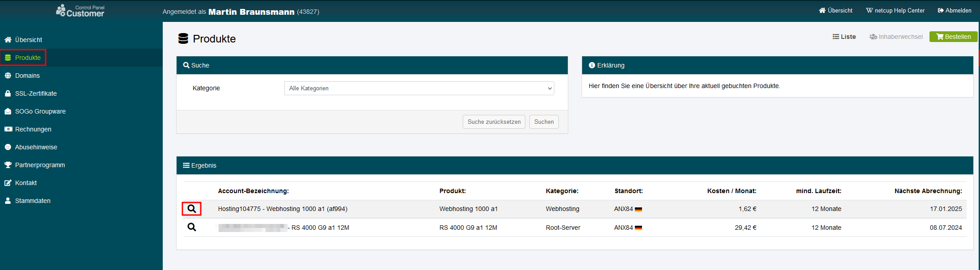
Task: Click the shopping cart Bestellen button
Action: tap(953, 37)
